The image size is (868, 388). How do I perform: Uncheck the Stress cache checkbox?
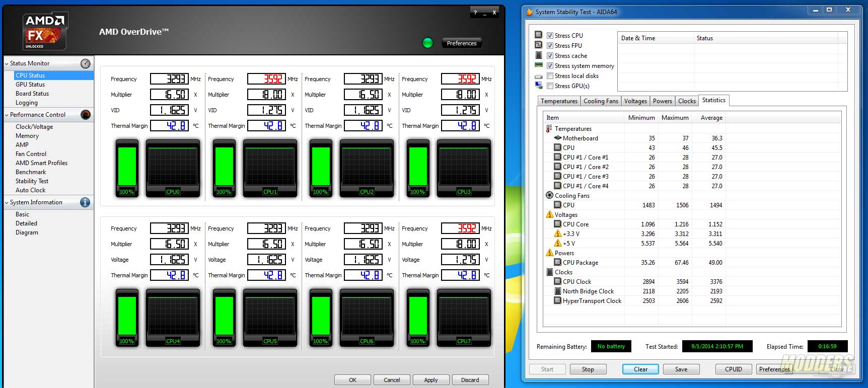[x=550, y=56]
